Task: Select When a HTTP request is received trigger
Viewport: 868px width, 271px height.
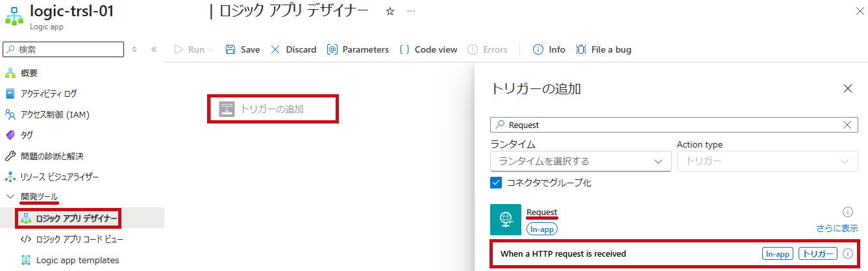Action: pos(674,253)
